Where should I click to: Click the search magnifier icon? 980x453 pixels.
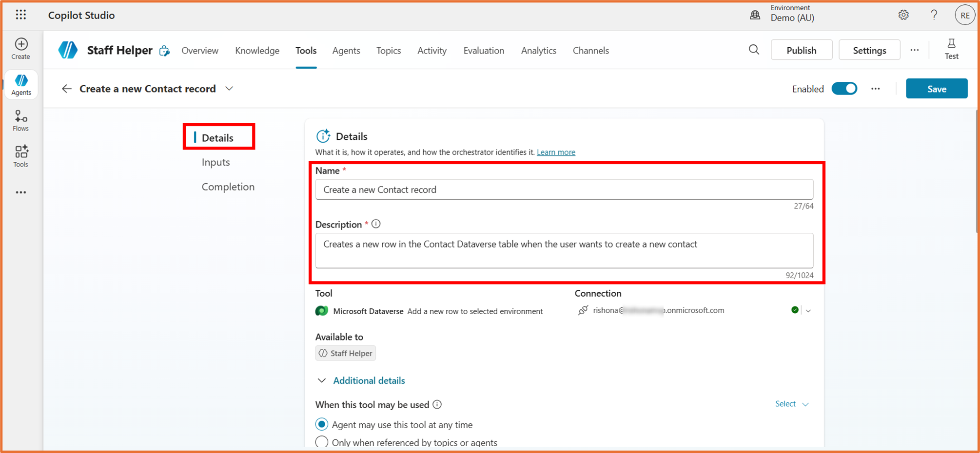coord(754,50)
